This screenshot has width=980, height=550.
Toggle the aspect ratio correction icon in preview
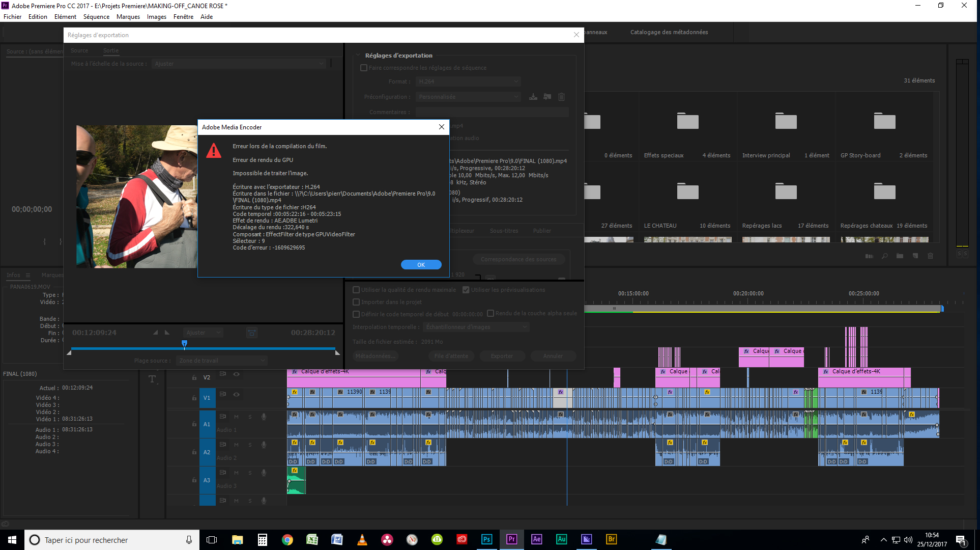coord(252,333)
